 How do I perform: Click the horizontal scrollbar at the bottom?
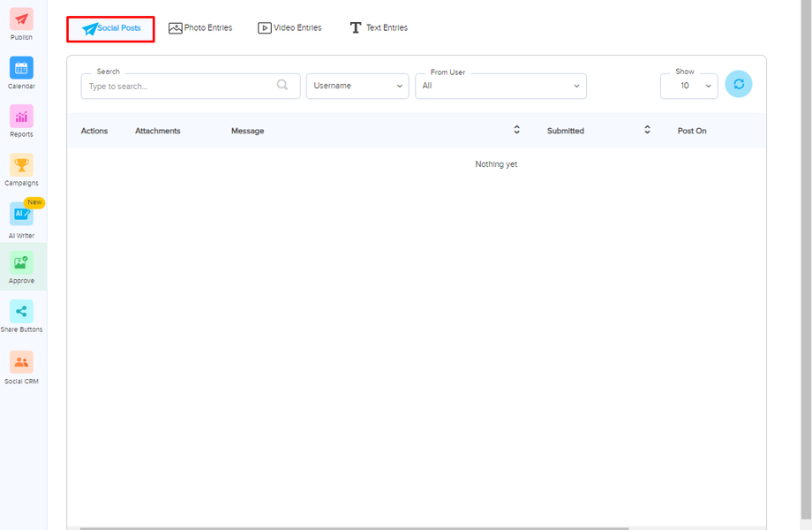(x=354, y=528)
